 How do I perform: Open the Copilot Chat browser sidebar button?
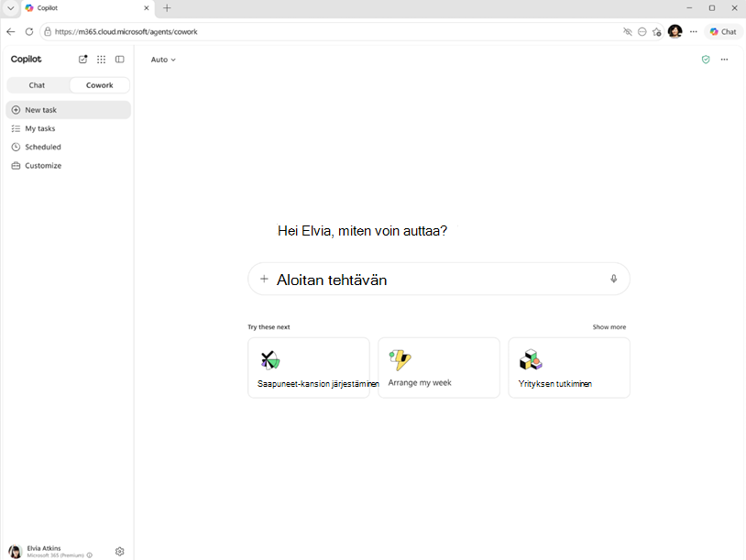(723, 31)
